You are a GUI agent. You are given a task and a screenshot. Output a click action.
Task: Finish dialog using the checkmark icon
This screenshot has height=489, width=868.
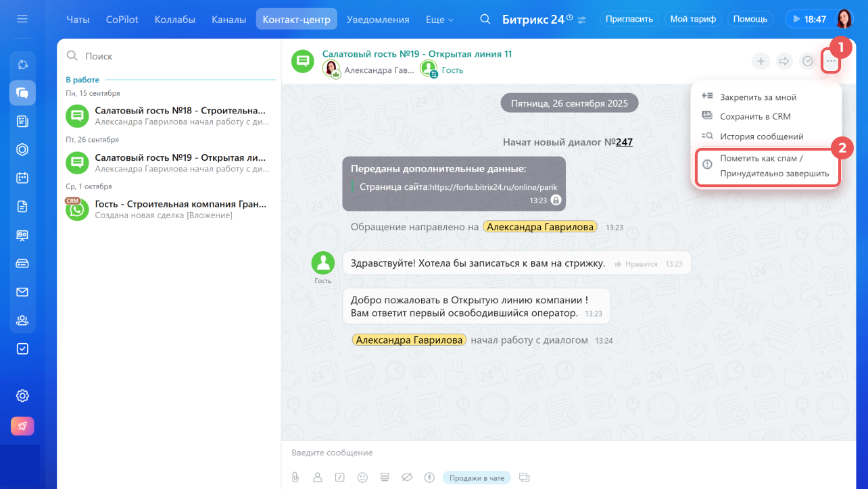(x=807, y=61)
